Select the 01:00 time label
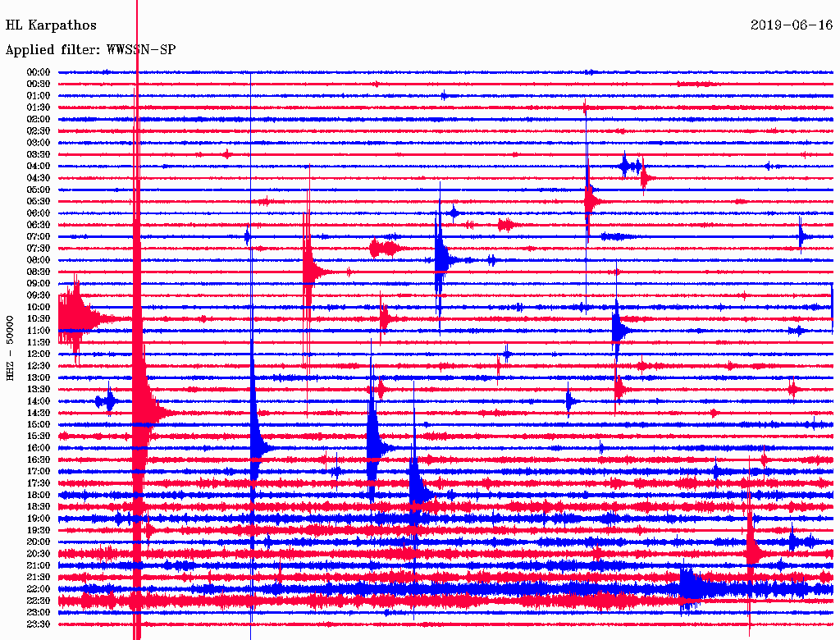840x640 pixels. (x=39, y=96)
